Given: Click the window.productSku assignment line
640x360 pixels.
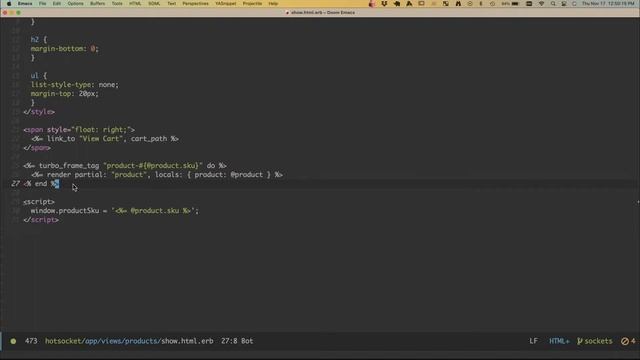Looking at the screenshot, I should 115,211.
